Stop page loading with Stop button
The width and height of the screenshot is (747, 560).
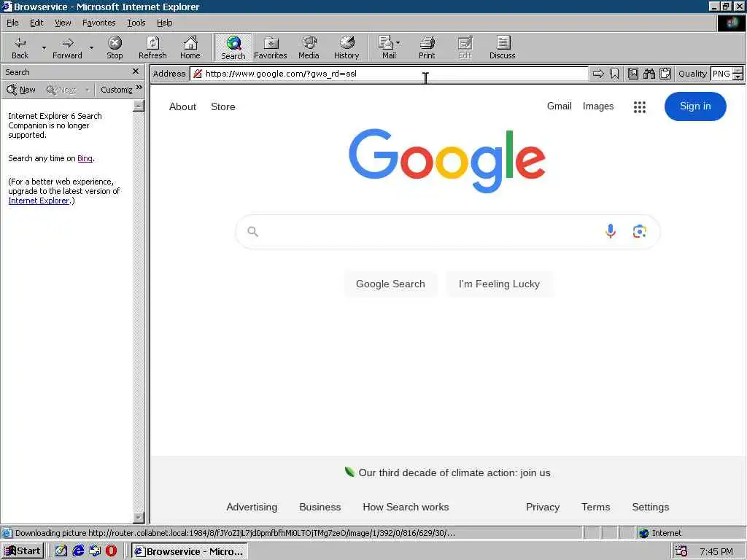(x=115, y=47)
